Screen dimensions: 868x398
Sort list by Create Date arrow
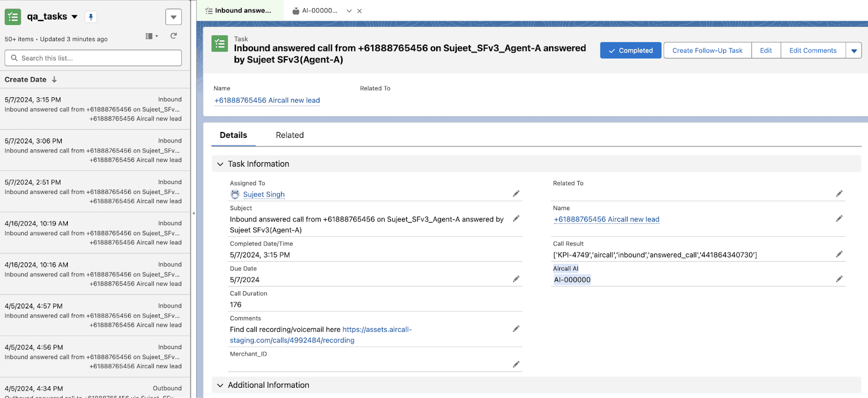pos(54,80)
